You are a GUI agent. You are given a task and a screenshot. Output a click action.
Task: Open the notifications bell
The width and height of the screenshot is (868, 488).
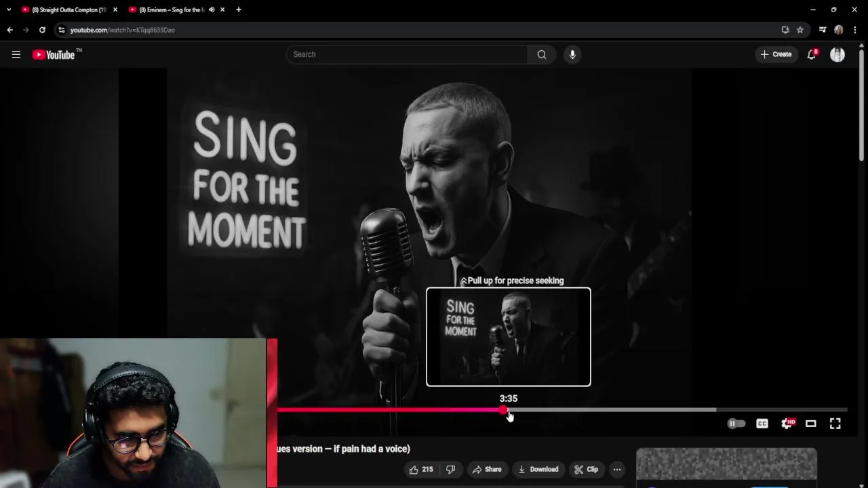coord(812,54)
